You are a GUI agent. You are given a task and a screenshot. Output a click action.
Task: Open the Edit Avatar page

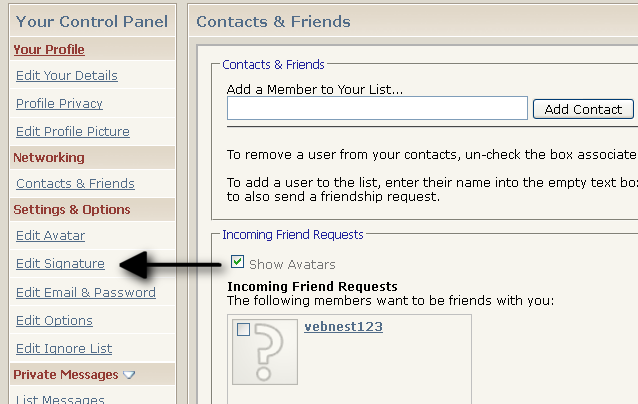[50, 236]
